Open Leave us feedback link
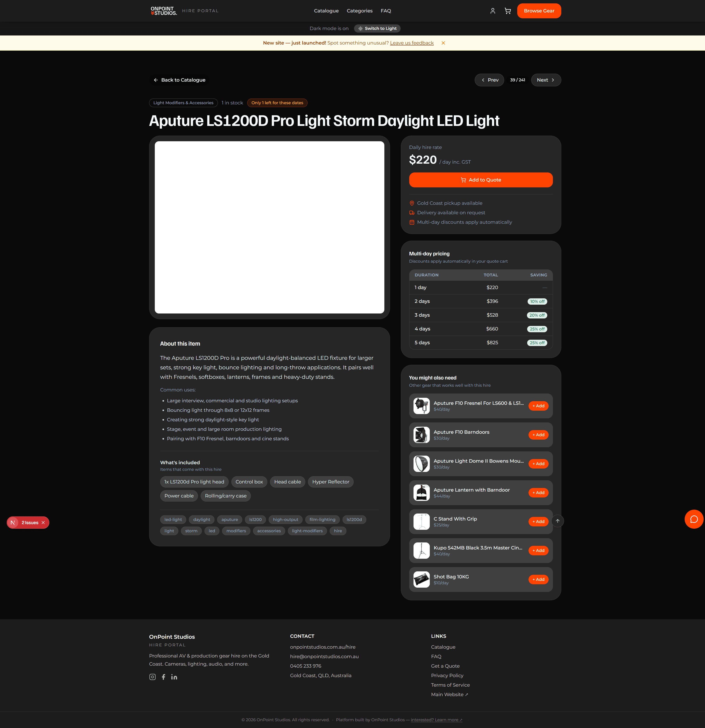Image resolution: width=705 pixels, height=728 pixels. [412, 43]
